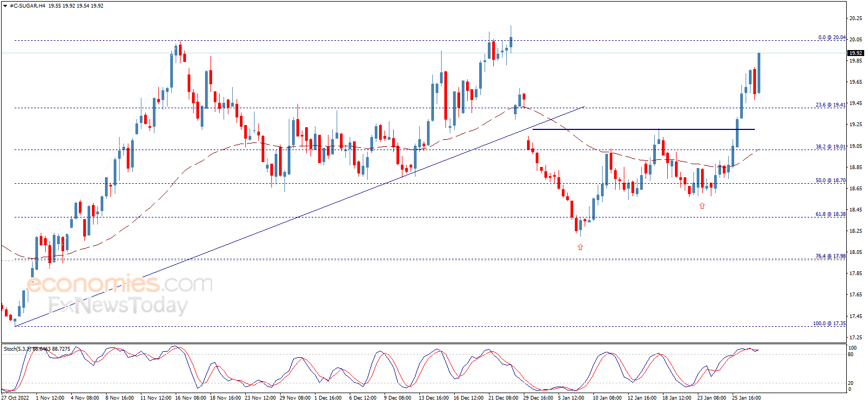The image size is (868, 404).
Task: Click the economies.com watermark logo
Action: point(120,284)
